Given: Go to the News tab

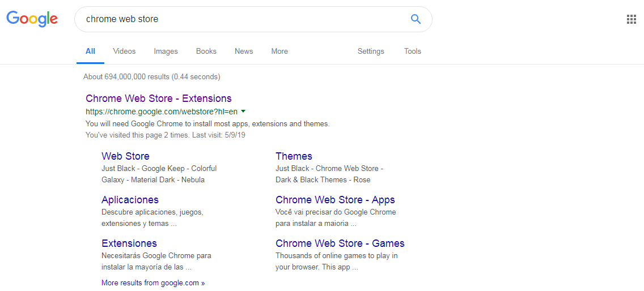Looking at the screenshot, I should [244, 52].
